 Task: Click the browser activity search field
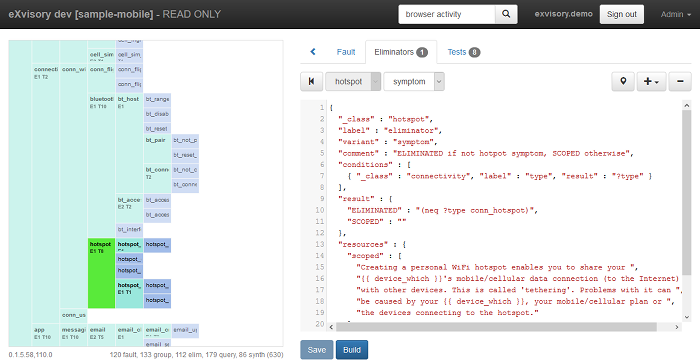point(447,14)
